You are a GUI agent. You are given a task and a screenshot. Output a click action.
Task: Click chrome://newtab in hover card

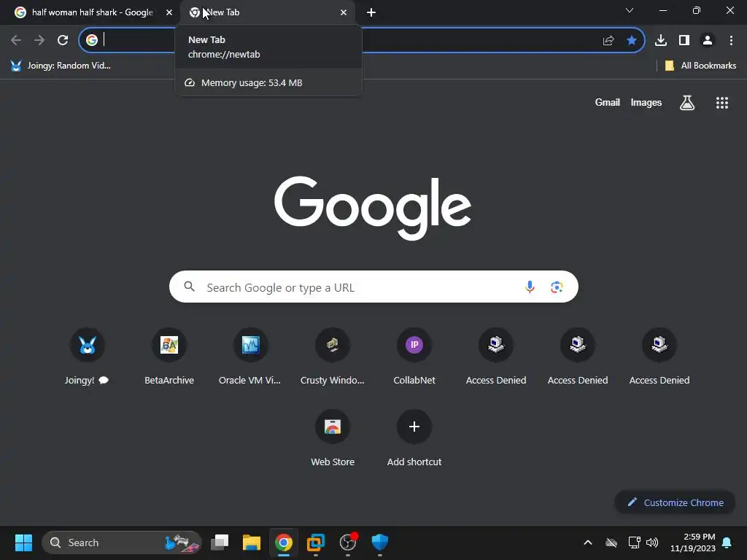coord(224,54)
